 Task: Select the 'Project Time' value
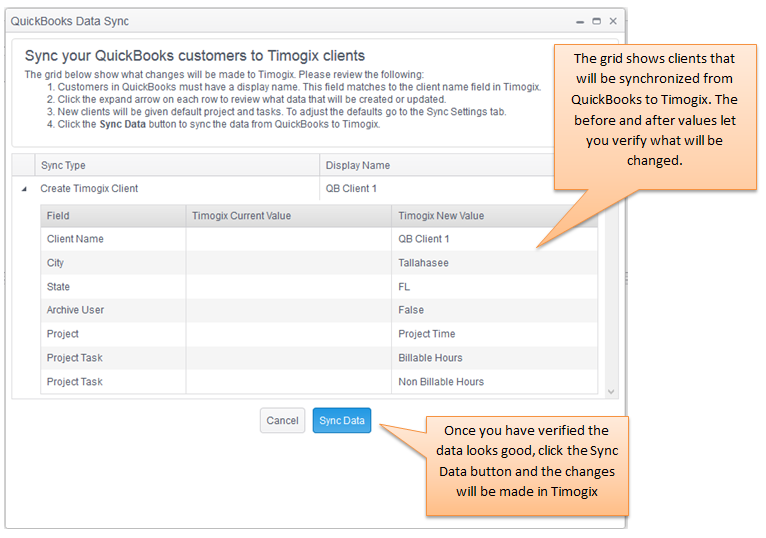click(494, 334)
